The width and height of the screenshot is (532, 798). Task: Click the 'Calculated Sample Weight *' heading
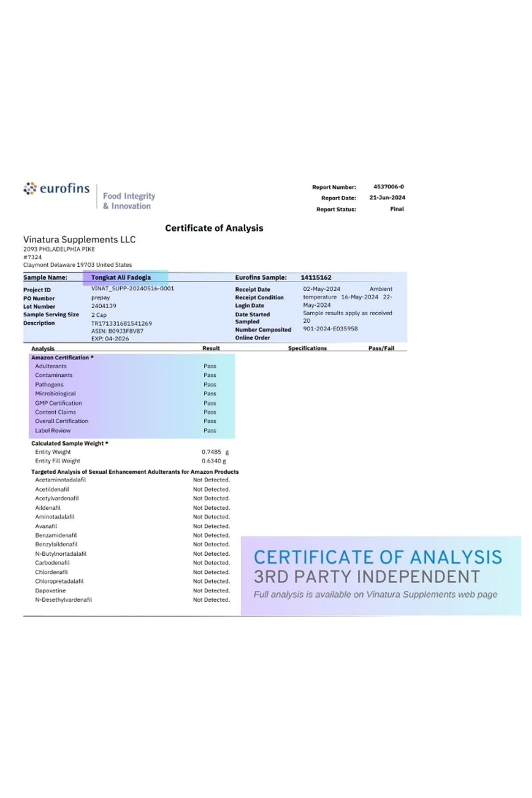[70, 443]
